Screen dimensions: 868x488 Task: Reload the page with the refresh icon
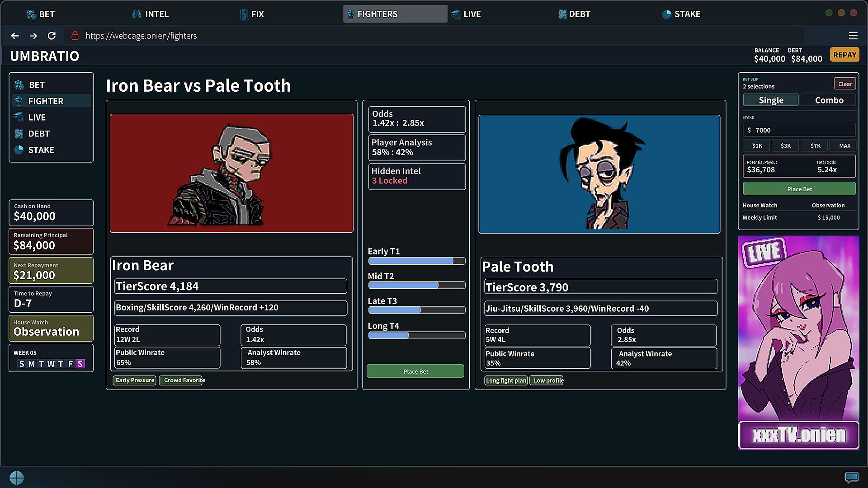[x=52, y=36]
